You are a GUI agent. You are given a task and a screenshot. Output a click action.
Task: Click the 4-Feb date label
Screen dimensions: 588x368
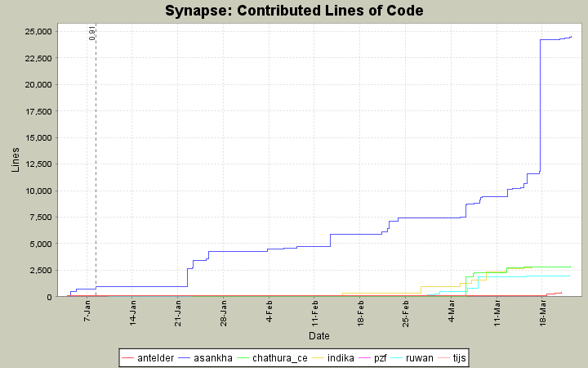pos(269,311)
